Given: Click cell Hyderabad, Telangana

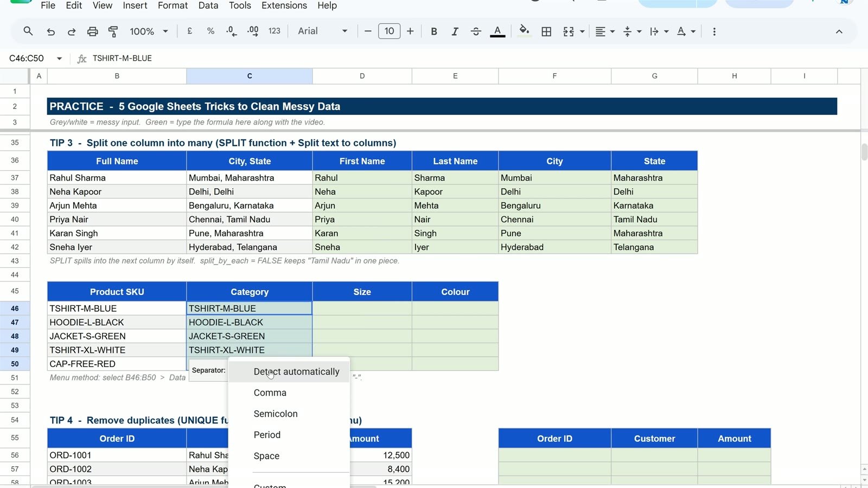Looking at the screenshot, I should click(250, 247).
